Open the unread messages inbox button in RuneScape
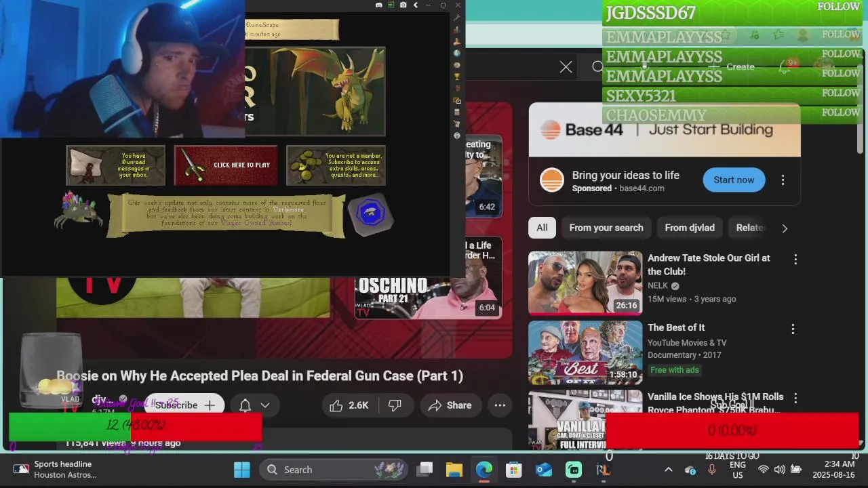Viewport: 868px width, 488px height. coord(115,165)
